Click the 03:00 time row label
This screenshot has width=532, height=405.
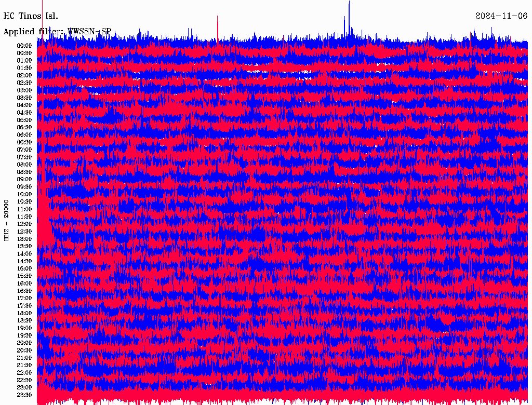(24, 90)
